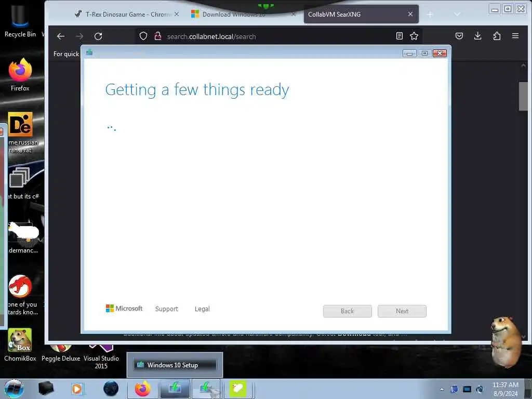Screen dimensions: 532x399
Task: Click the network icon in system tray
Action: pos(467,389)
